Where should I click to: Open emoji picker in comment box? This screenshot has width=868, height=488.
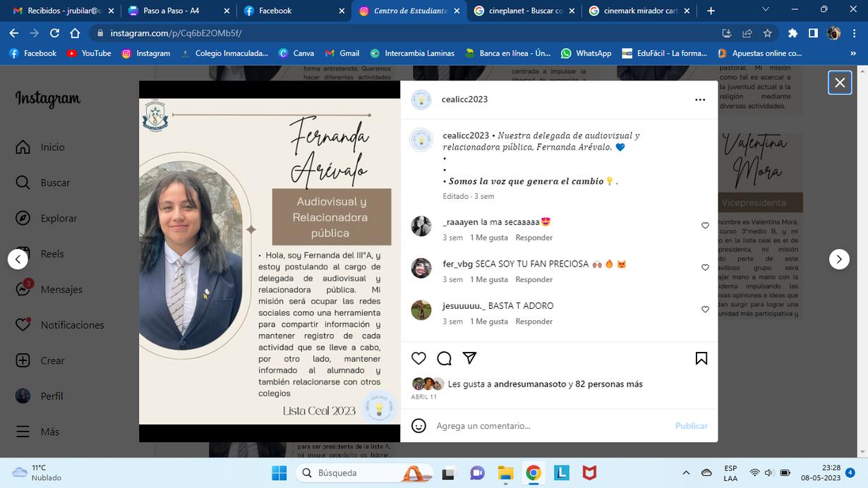tap(418, 426)
